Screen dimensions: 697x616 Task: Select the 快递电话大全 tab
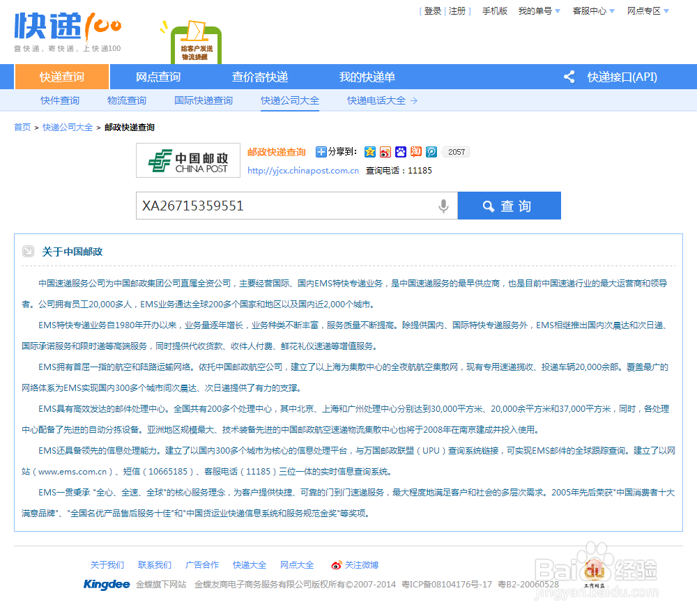point(377,100)
